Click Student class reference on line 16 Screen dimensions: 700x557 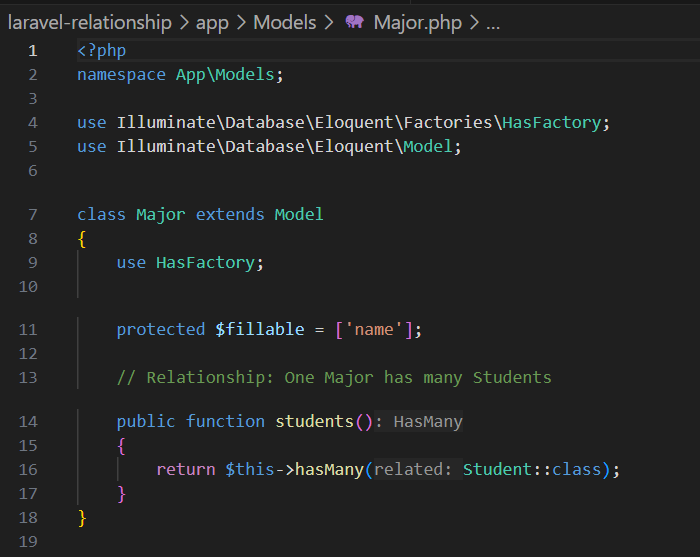point(497,469)
